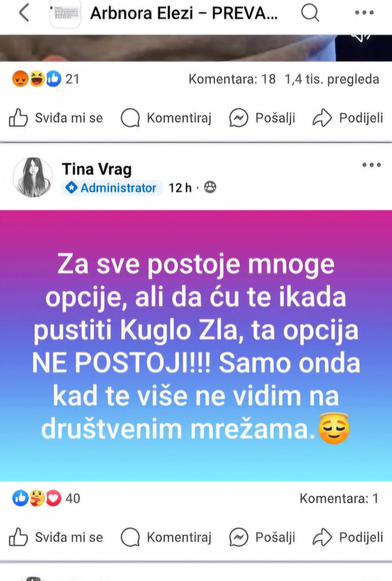Expand Tina Vrag post options menu
Viewport: 392px width, 581px height.
pyautogui.click(x=372, y=165)
